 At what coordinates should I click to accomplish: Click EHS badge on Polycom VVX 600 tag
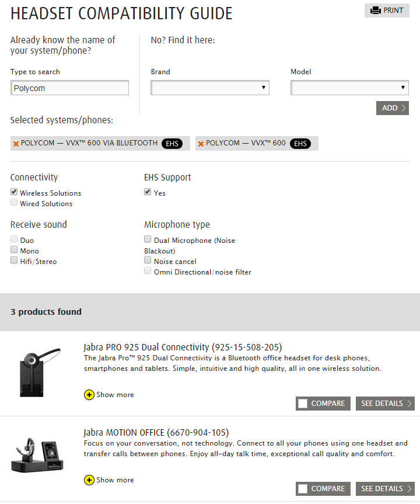click(300, 143)
